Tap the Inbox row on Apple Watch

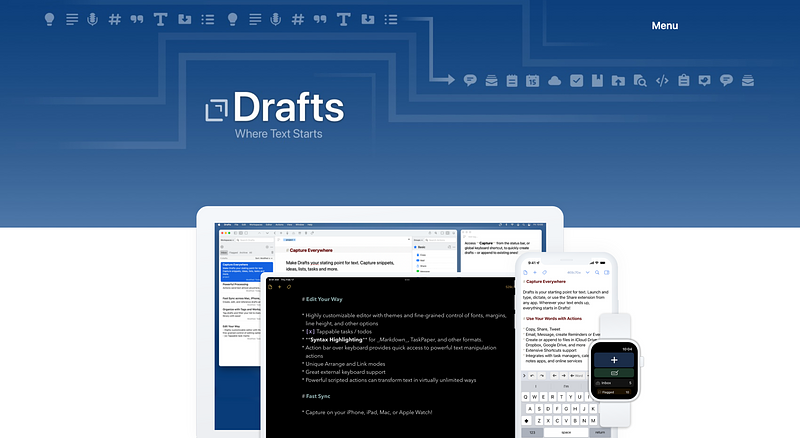(614, 383)
